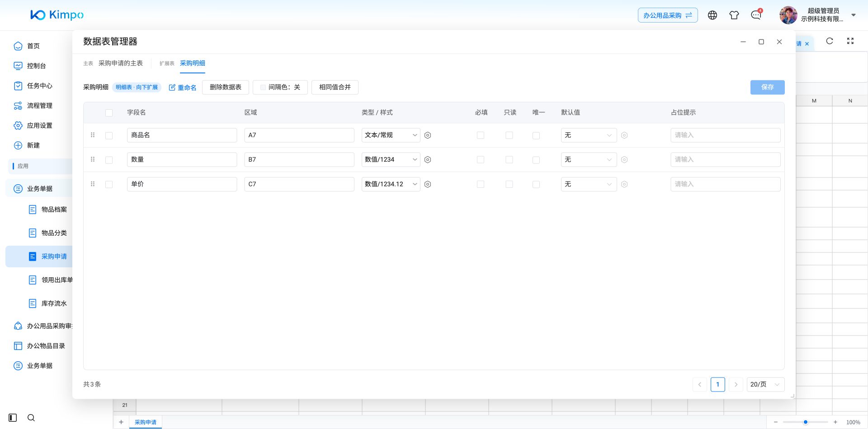Screen dimensions: 868x429
Task: Select the 商品名 row checkbox
Action: 109,135
